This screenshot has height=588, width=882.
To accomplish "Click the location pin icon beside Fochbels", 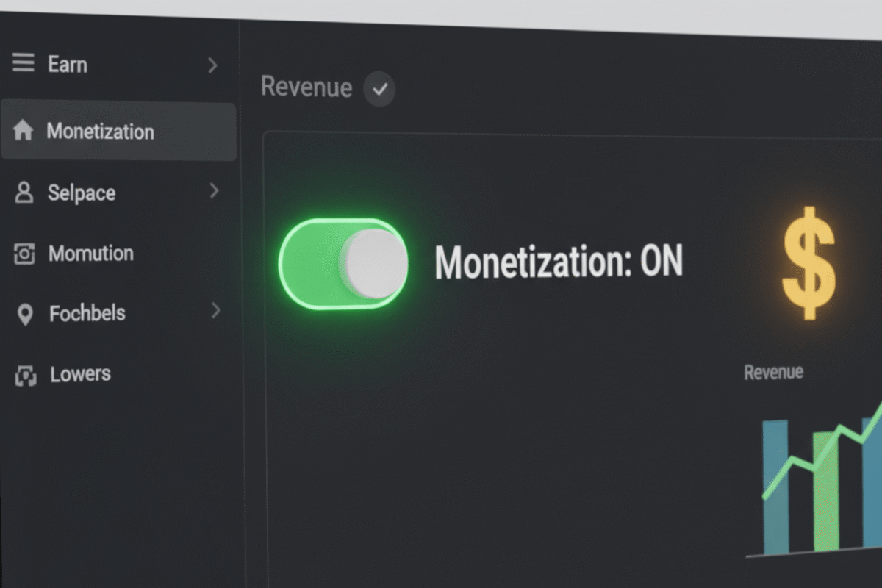I will click(x=25, y=315).
